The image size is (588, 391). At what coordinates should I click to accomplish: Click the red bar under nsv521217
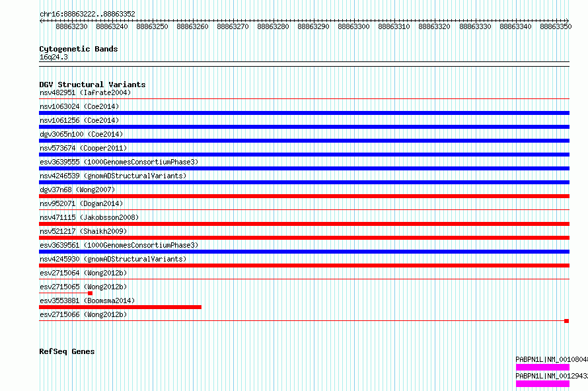click(x=304, y=238)
